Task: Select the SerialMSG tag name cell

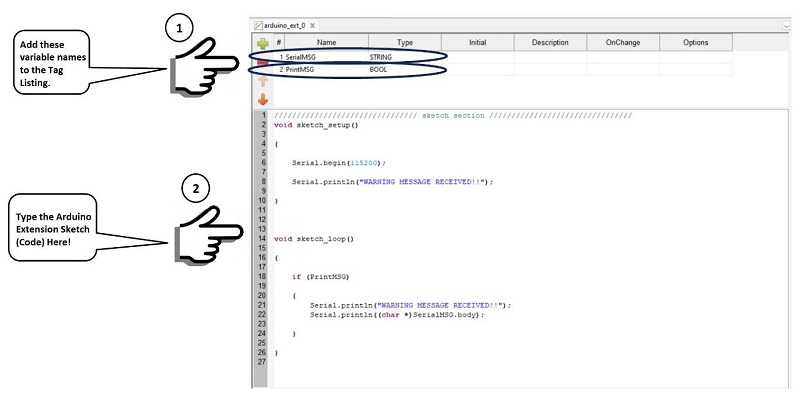Action: coord(327,57)
